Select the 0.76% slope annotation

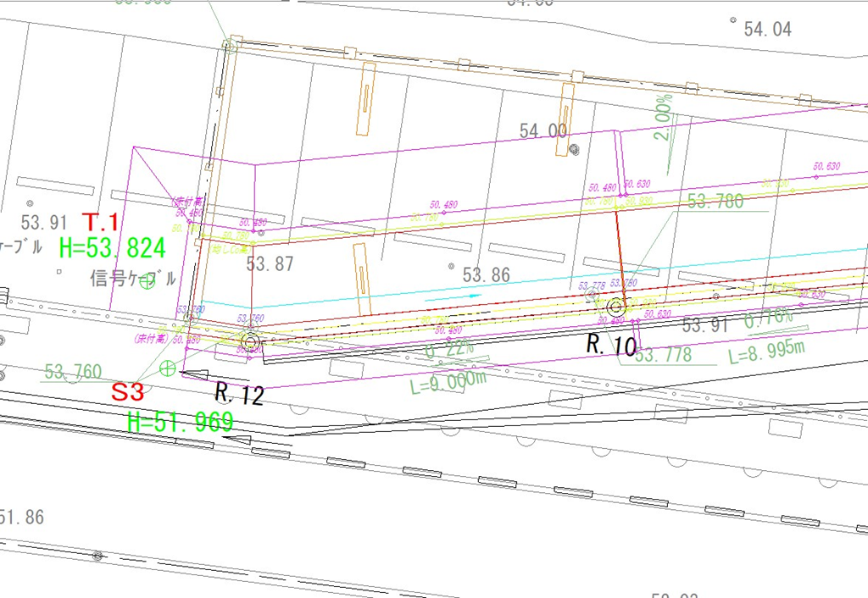click(768, 318)
